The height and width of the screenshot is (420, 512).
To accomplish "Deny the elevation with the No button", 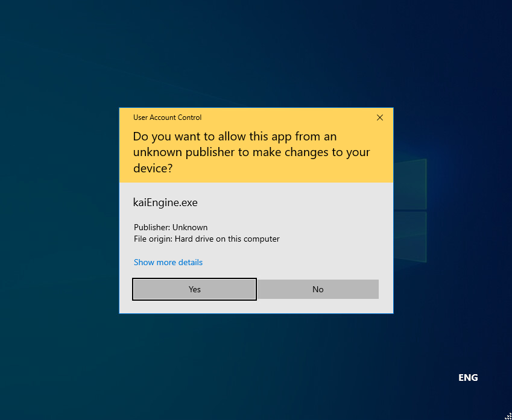I will 318,289.
